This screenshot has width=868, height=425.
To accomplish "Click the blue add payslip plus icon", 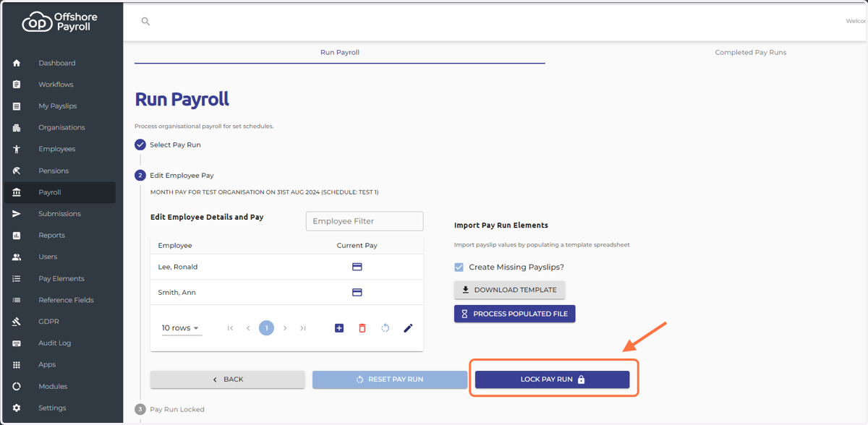I will point(339,328).
